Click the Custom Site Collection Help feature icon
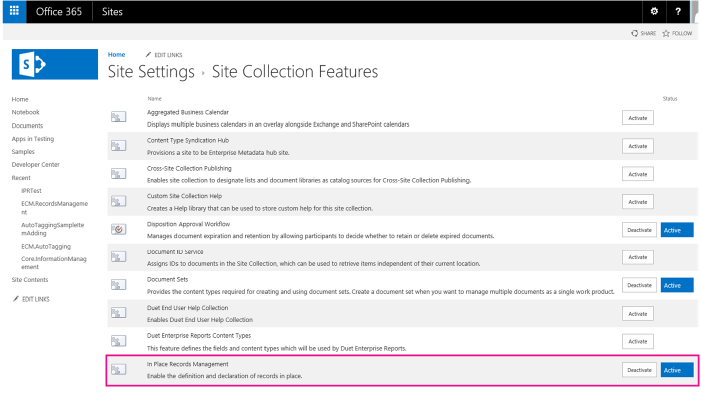Screen dimensions: 701x398 pyautogui.click(x=118, y=201)
